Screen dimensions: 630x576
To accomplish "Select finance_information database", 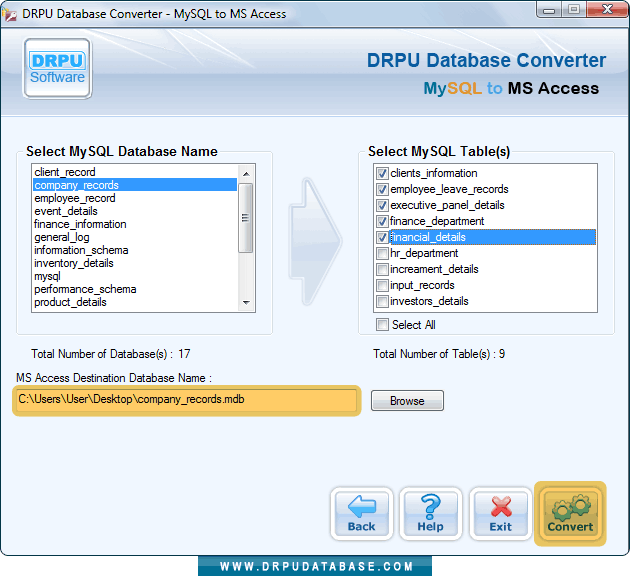I will tap(135, 224).
